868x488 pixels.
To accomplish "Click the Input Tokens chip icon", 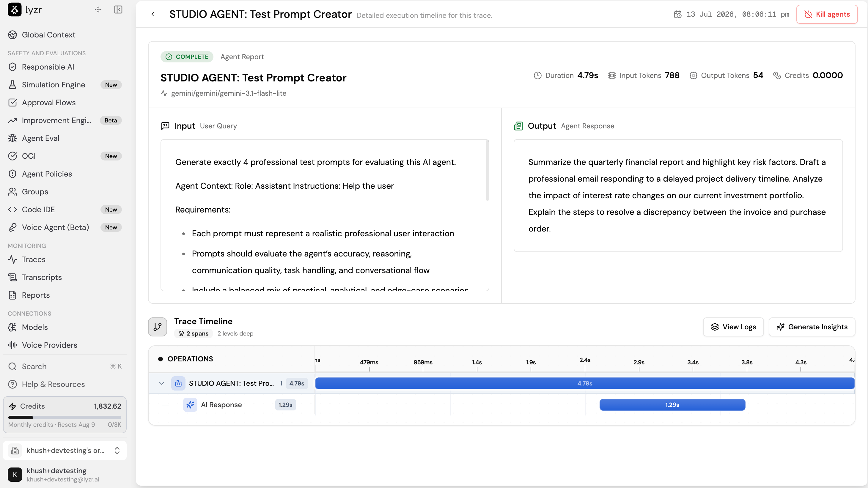I will coord(612,75).
